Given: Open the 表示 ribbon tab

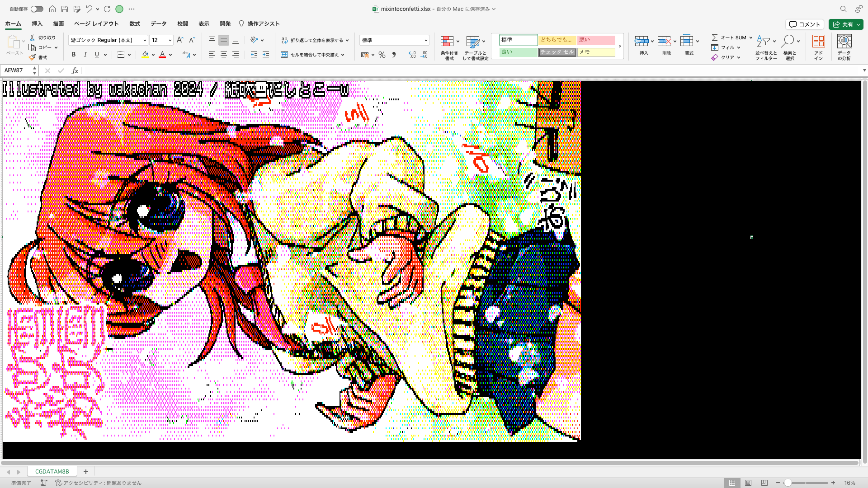Looking at the screenshot, I should click(x=204, y=24).
